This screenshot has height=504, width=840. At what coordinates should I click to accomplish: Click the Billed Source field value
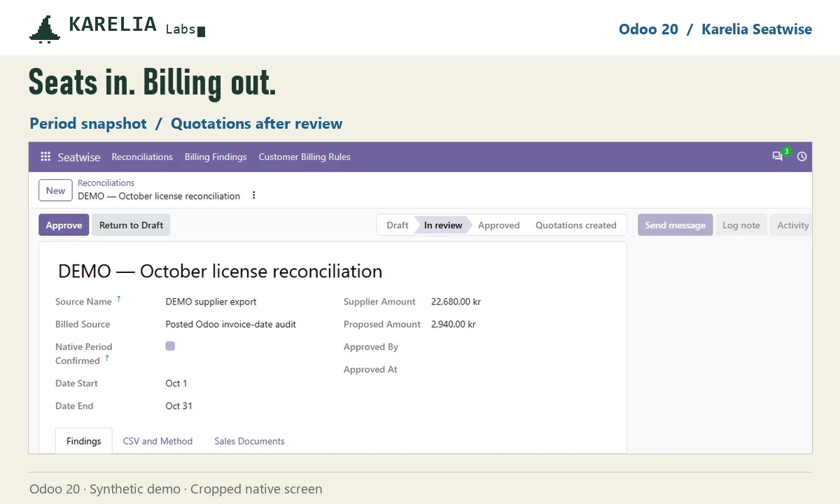(230, 324)
